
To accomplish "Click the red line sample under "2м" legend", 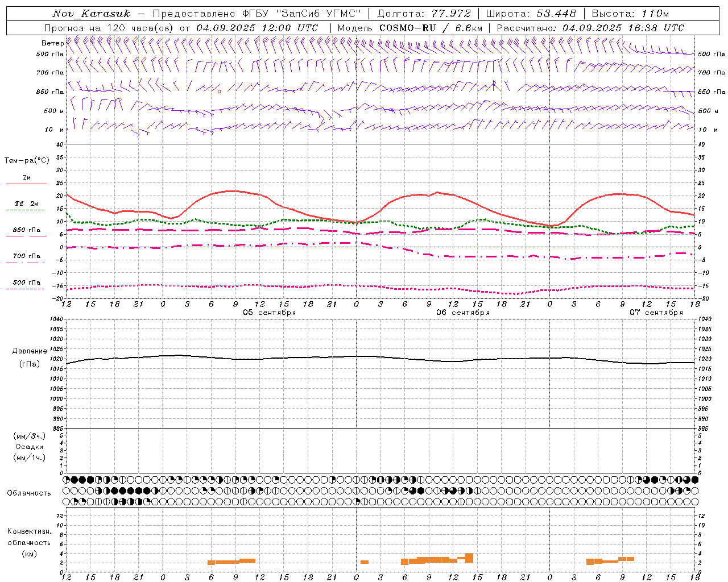I will [x=26, y=184].
